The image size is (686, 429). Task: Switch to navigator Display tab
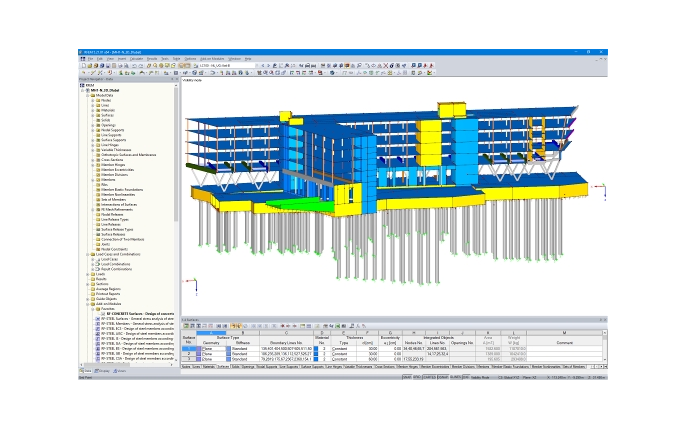coord(102,371)
